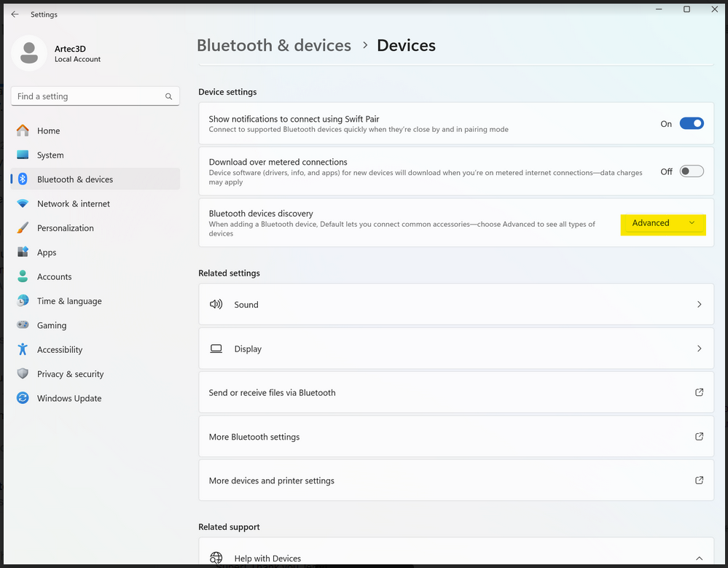Screen dimensions: 728x568
Task: Open the Home icon in sidebar
Action: click(x=23, y=131)
